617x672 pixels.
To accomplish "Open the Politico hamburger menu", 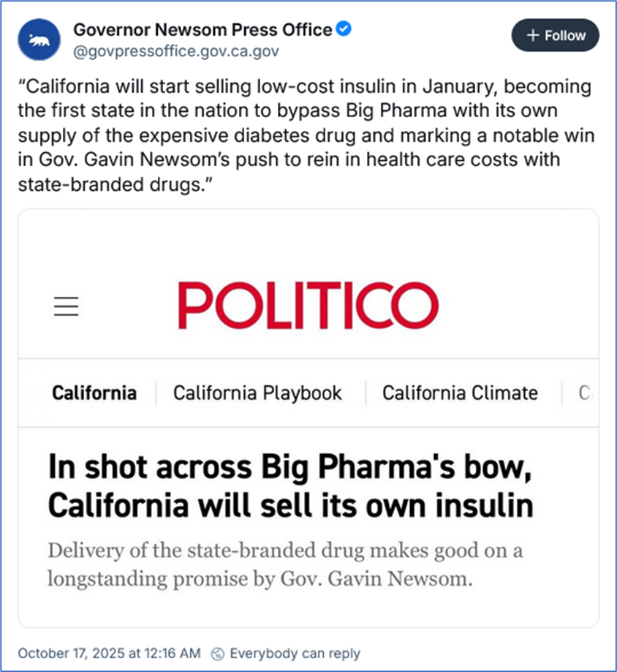I will point(67,305).
